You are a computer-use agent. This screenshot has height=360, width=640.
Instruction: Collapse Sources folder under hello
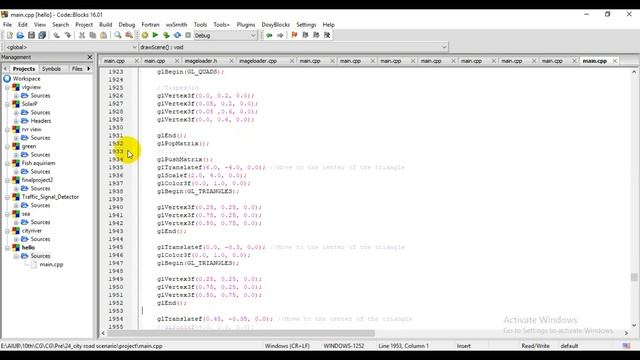tap(16, 256)
